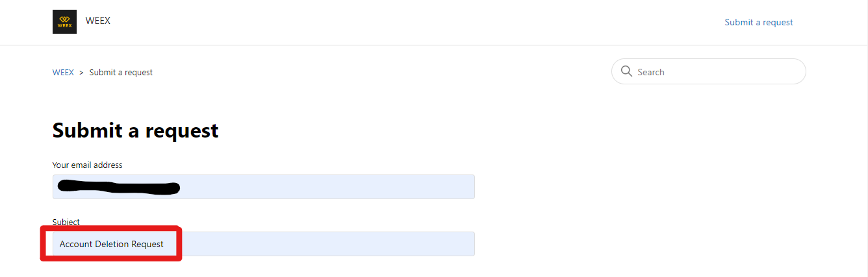Focus the Search input box
The height and width of the screenshot is (277, 868).
[709, 71]
